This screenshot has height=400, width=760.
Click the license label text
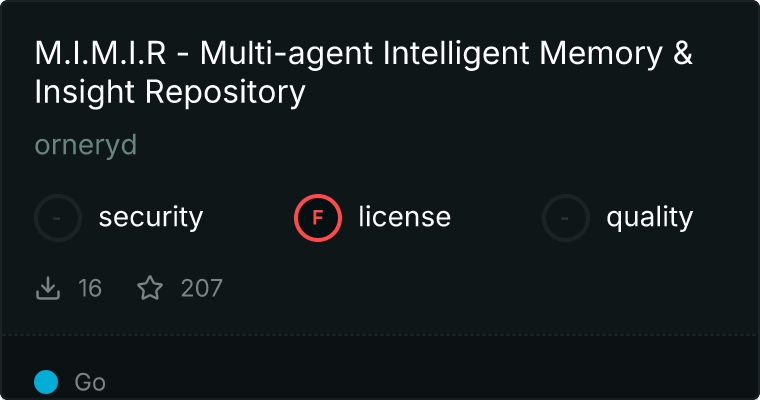pyautogui.click(x=404, y=217)
